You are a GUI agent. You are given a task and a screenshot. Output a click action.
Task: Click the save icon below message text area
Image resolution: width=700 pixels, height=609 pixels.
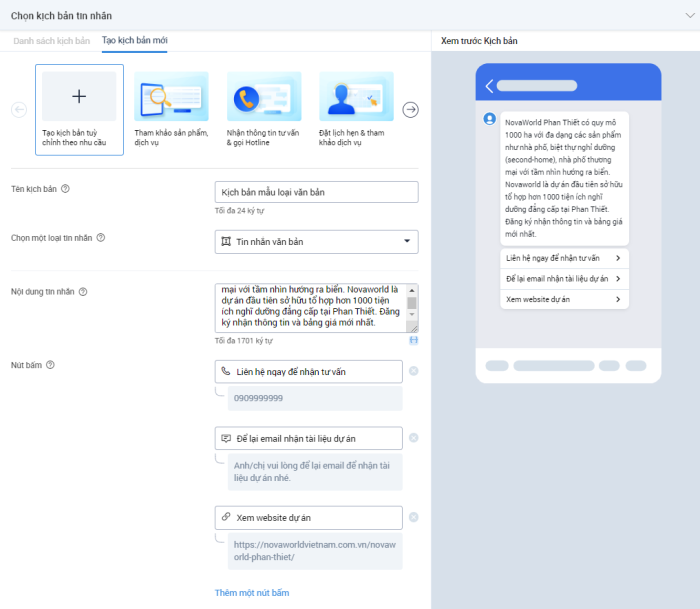click(x=414, y=340)
